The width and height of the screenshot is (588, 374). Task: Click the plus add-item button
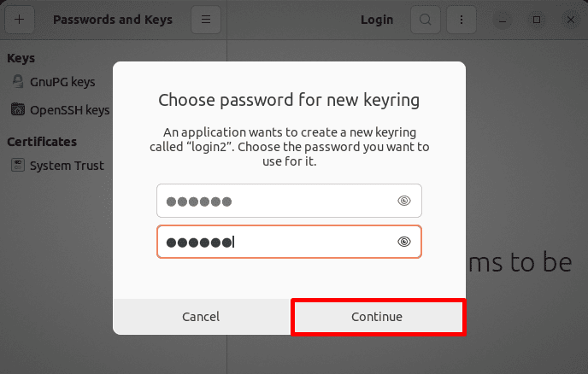(x=19, y=19)
